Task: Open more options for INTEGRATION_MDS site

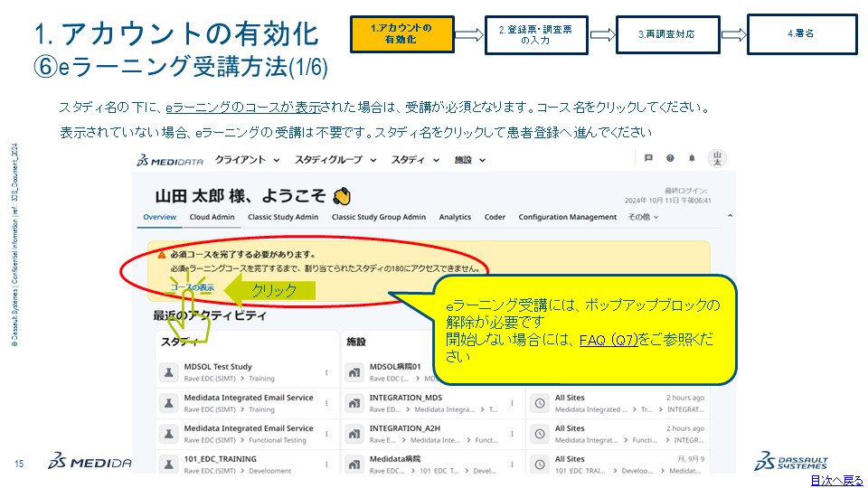Action: click(512, 403)
